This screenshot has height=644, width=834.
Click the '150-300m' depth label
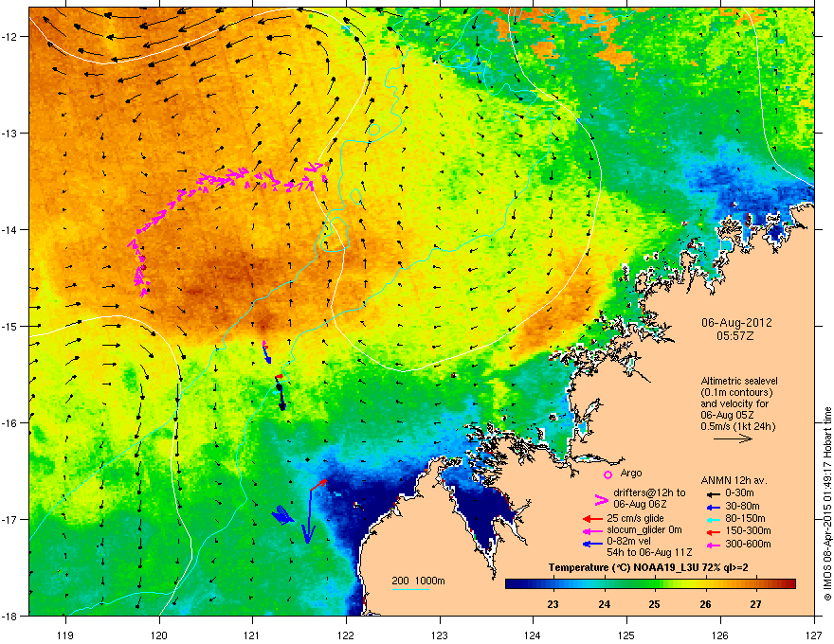[x=748, y=530]
